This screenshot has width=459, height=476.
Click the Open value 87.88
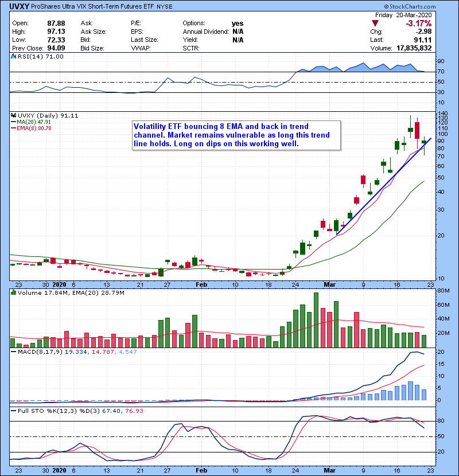pyautogui.click(x=56, y=24)
